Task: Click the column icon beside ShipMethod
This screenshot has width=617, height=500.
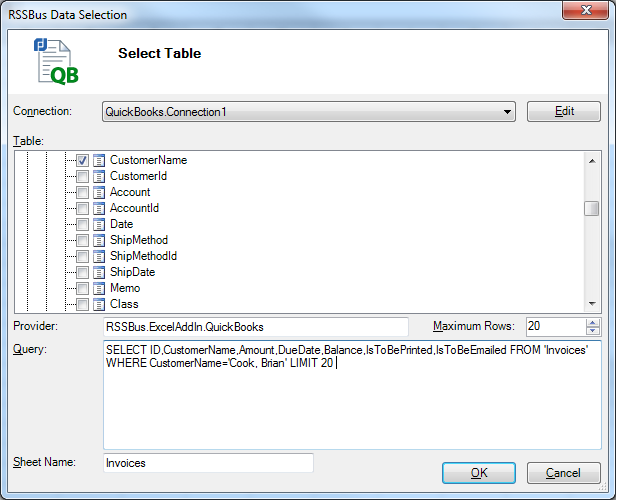Action: coord(99,240)
